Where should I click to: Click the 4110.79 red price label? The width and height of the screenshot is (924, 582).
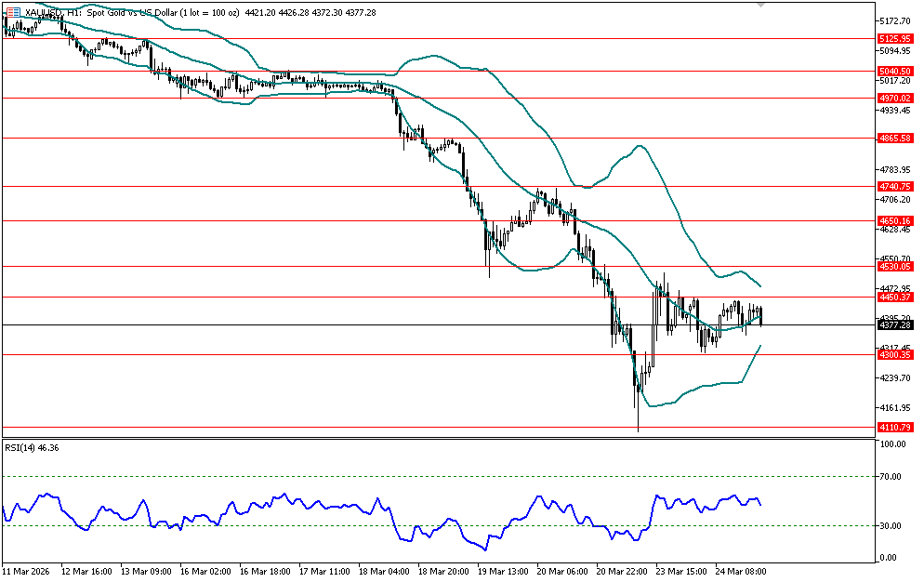(x=893, y=428)
